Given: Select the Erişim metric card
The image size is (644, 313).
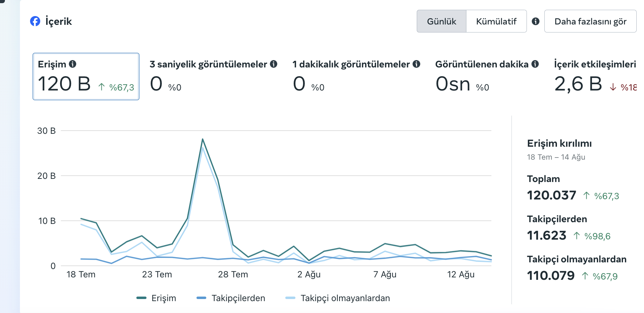Looking at the screenshot, I should [x=86, y=77].
